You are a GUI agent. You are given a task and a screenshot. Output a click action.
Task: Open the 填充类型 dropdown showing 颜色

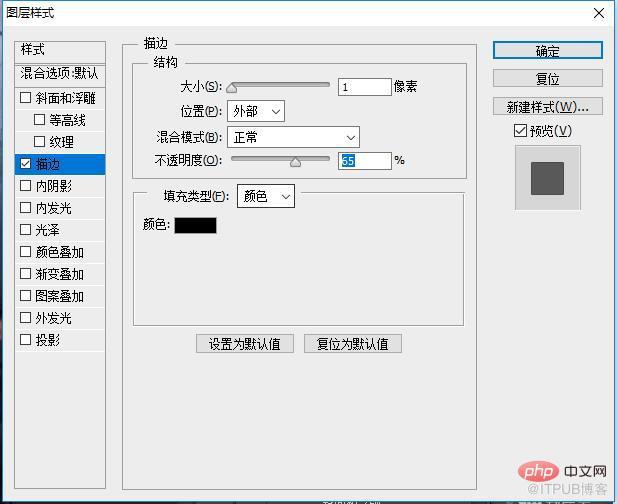point(266,196)
